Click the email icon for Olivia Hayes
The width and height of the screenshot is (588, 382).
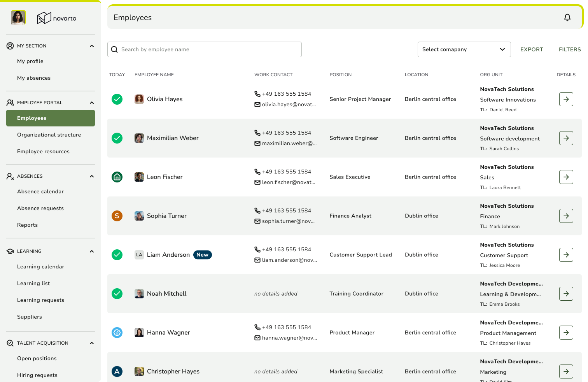tap(257, 104)
